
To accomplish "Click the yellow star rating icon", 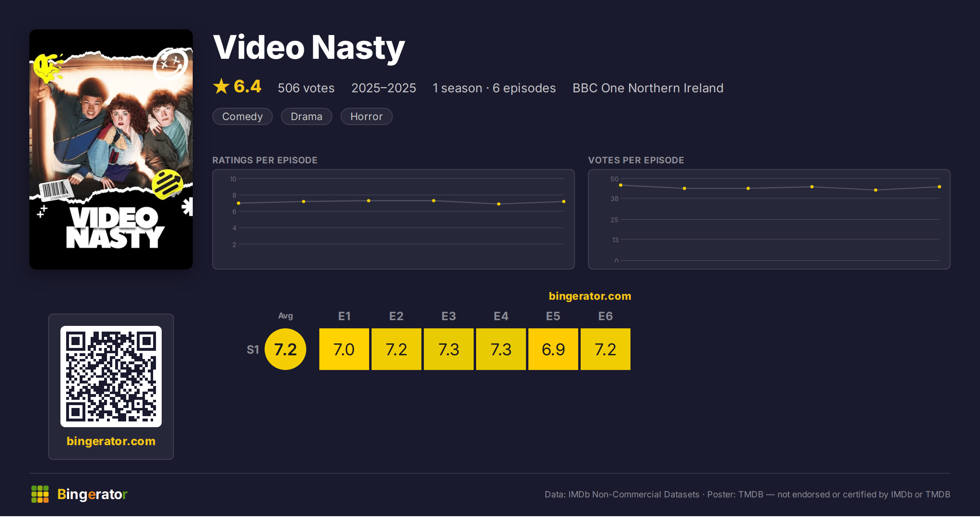I will tap(221, 87).
